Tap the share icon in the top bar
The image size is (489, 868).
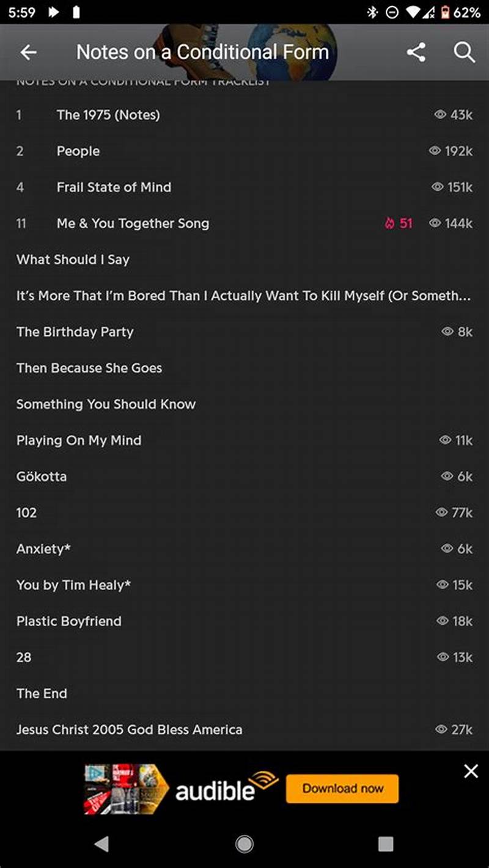click(x=416, y=53)
